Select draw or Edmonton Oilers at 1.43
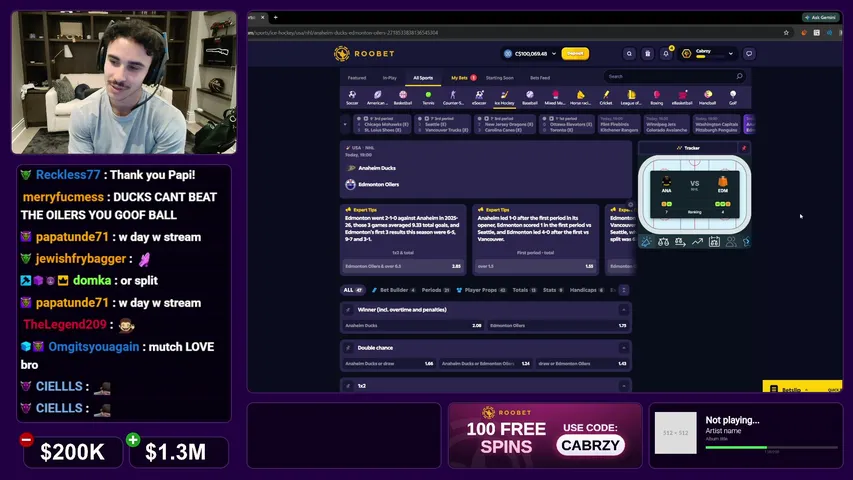This screenshot has width=853, height=480. coord(582,364)
